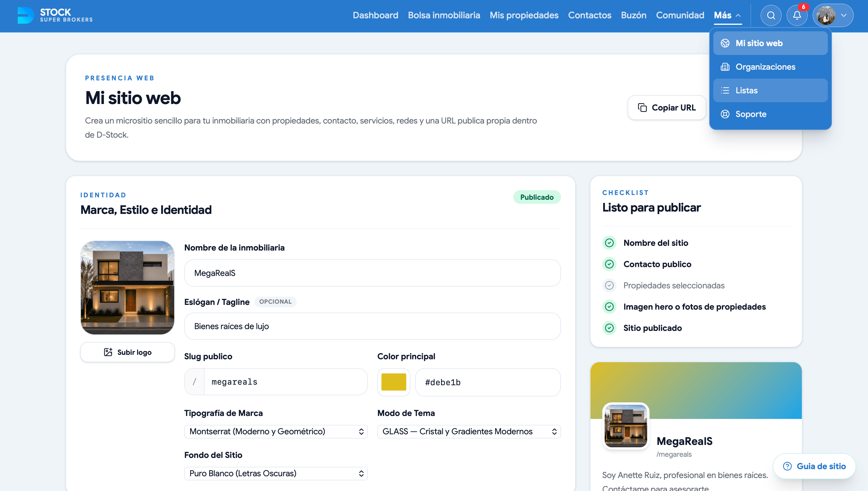The image size is (868, 491).
Task: Open the Fondo del Sitio dropdown
Action: click(276, 474)
